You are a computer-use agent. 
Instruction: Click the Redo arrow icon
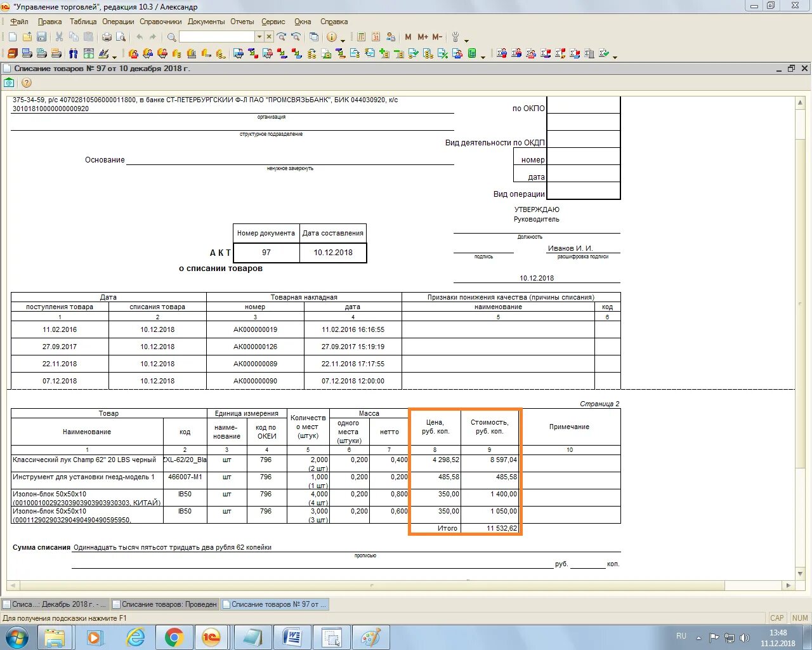click(153, 37)
